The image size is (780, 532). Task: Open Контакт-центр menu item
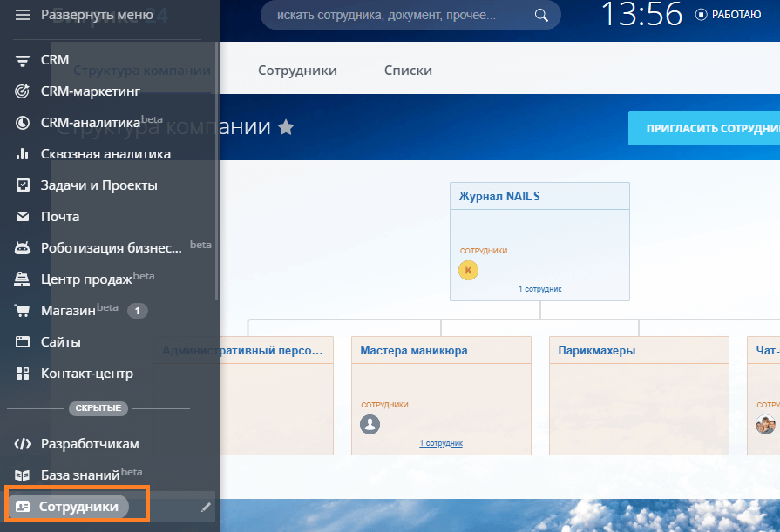click(x=87, y=374)
